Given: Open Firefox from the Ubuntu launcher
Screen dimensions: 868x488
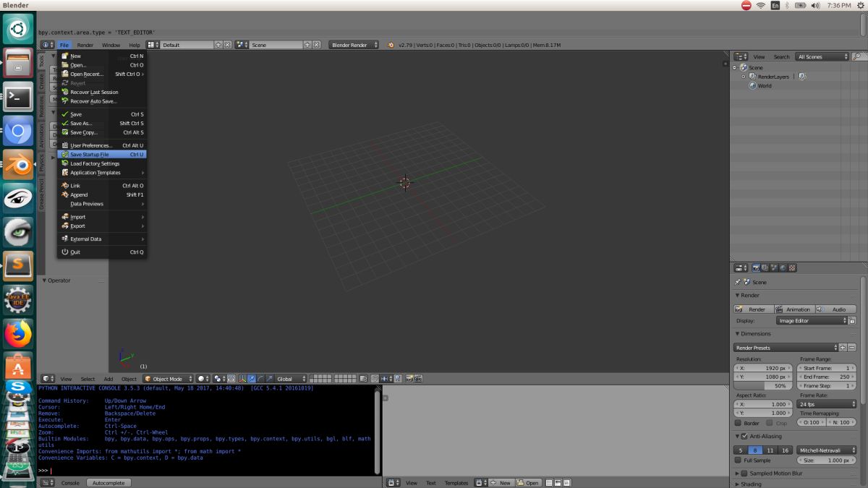Looking at the screenshot, I should pyautogui.click(x=18, y=334).
